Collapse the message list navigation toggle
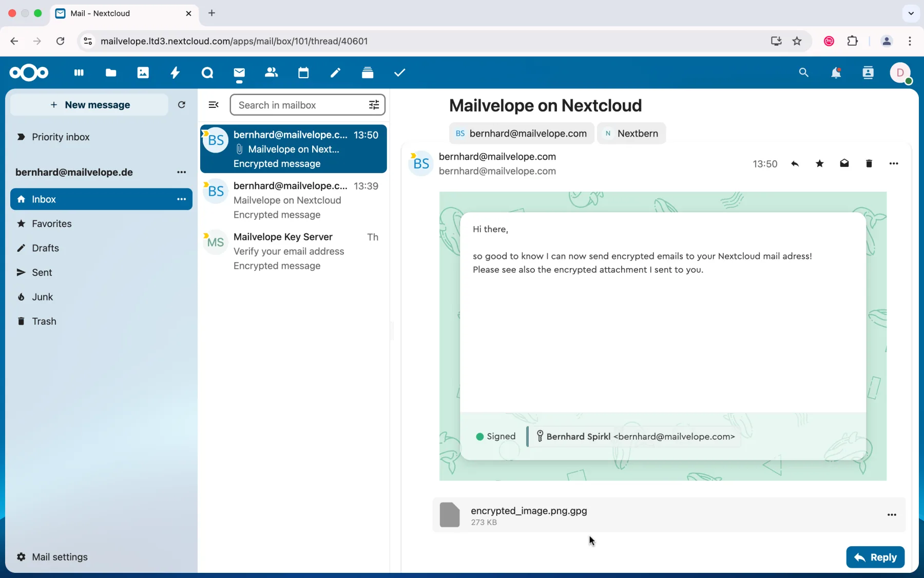 point(214,105)
